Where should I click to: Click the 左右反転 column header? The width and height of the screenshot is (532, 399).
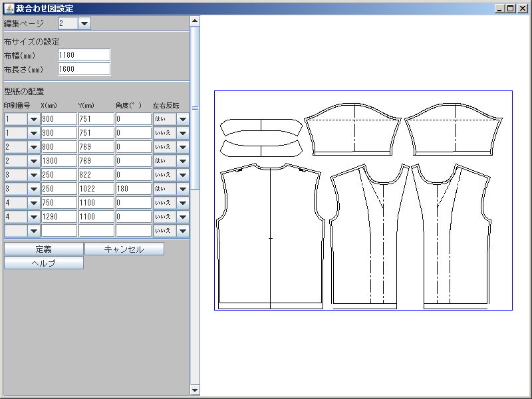tap(166, 106)
